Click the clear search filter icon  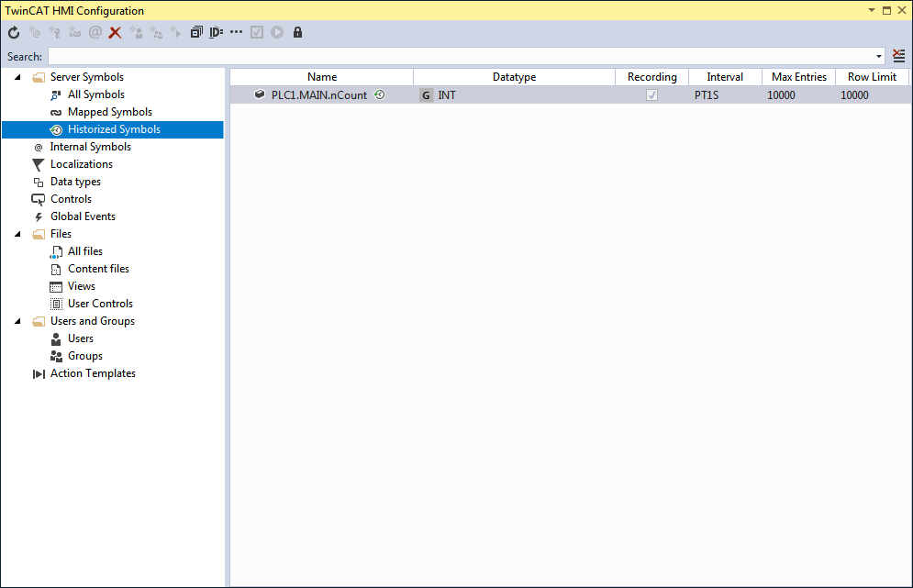coord(899,56)
